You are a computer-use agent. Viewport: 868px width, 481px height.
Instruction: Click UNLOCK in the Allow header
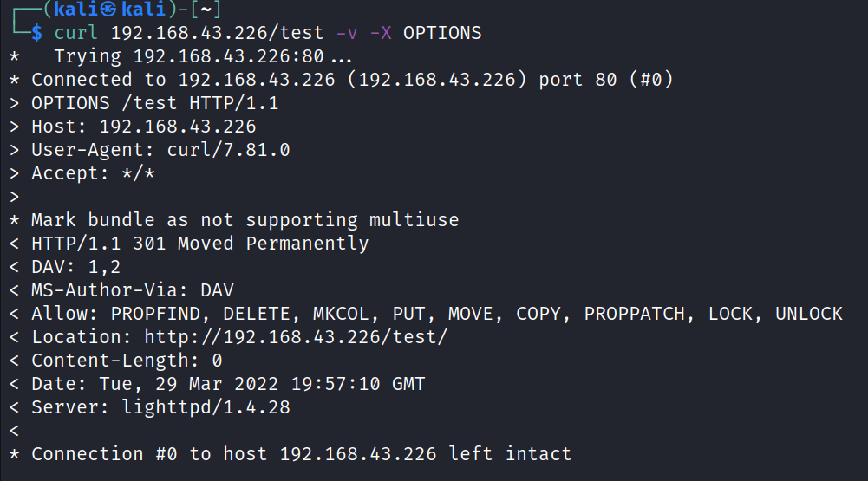pos(809,314)
